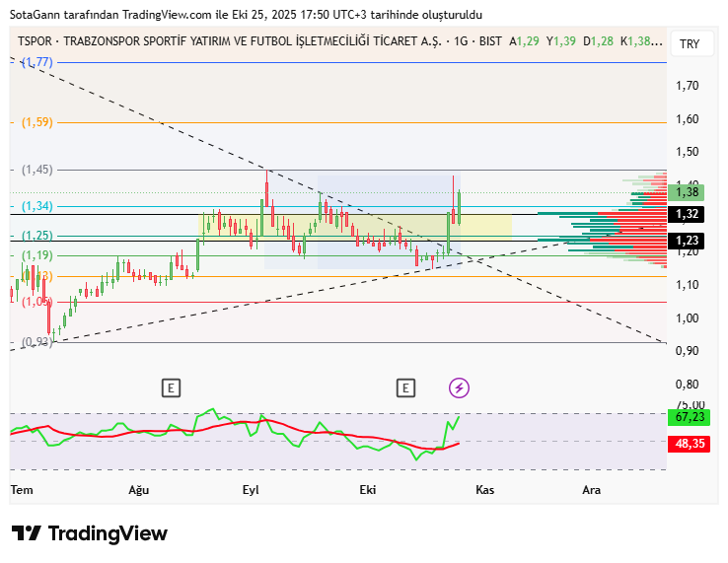
Task: Click the D1,28 low value
Action: click(598, 41)
